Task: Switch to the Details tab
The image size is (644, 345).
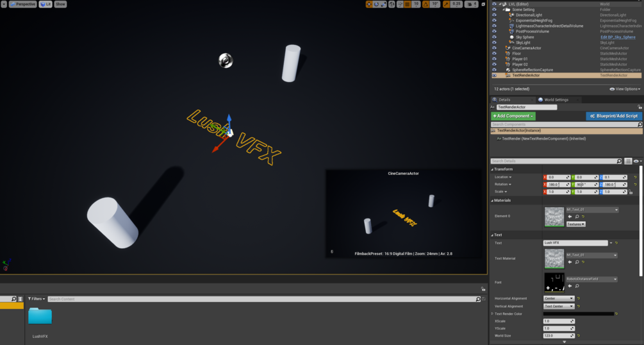Action: coord(504,99)
